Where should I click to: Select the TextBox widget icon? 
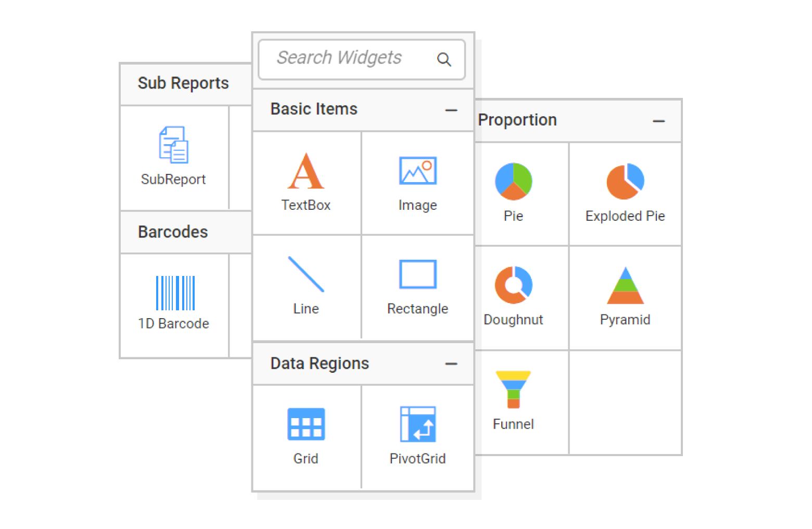[x=306, y=172]
